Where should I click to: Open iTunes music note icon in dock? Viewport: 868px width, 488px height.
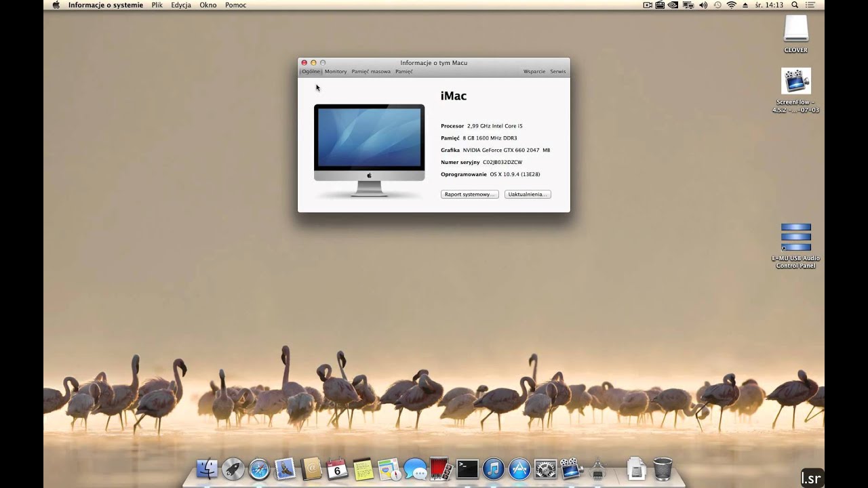point(493,468)
